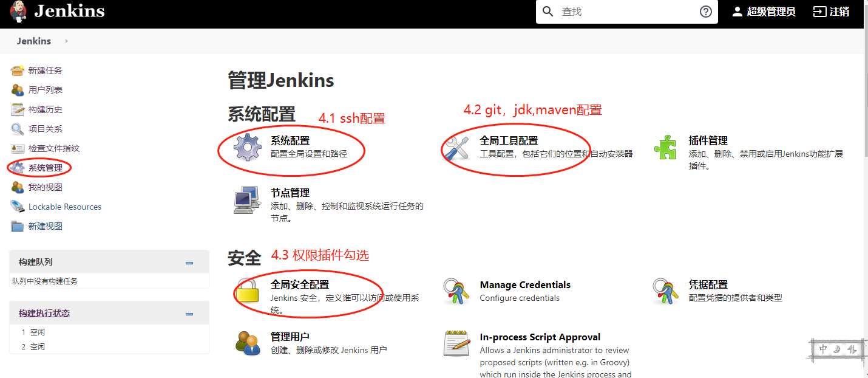Viewport: 868px width, 378px height.
Task: Open 全局安全配置 via the padlock icon
Action: pos(250,291)
